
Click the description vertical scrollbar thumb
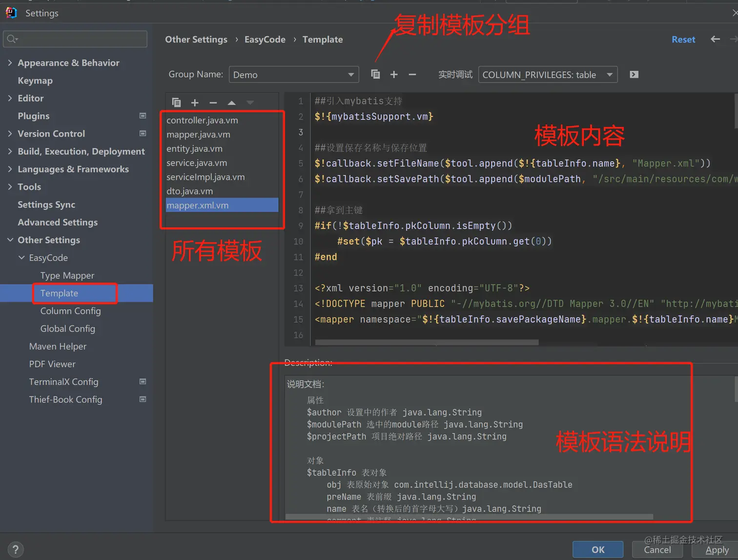(x=736, y=389)
